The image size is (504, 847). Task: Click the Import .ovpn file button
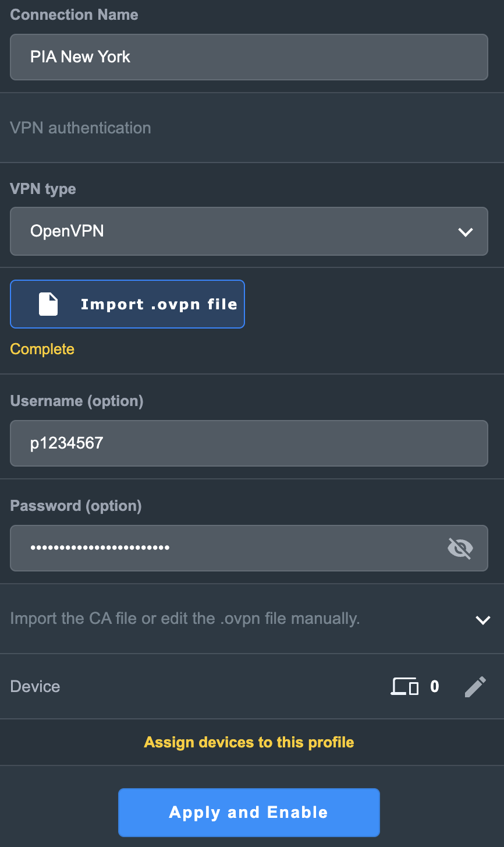tap(127, 304)
